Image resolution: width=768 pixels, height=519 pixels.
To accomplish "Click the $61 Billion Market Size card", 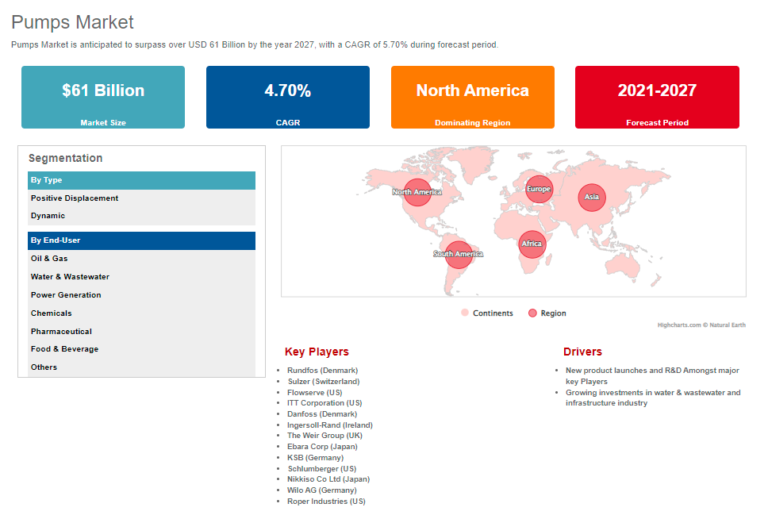I will 103,97.
